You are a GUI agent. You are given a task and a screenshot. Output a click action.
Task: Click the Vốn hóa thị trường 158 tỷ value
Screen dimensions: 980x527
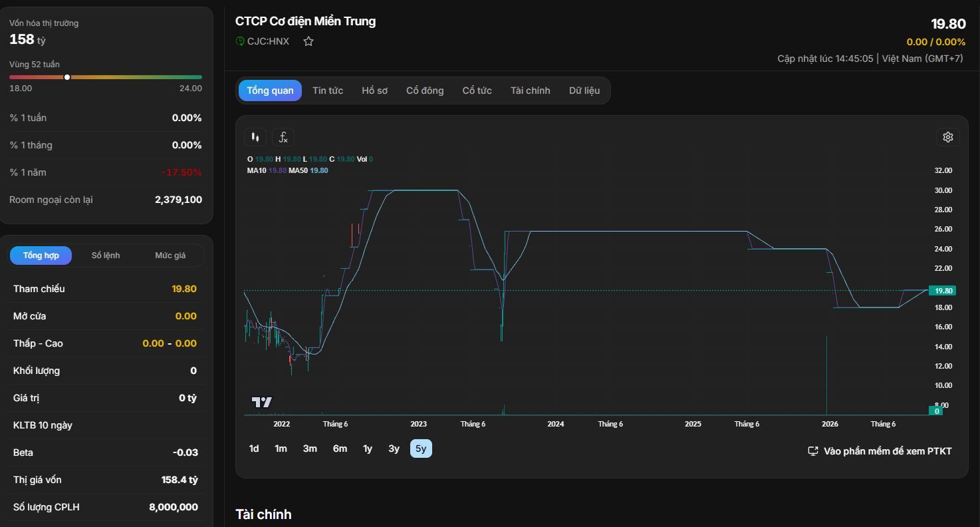[27, 39]
